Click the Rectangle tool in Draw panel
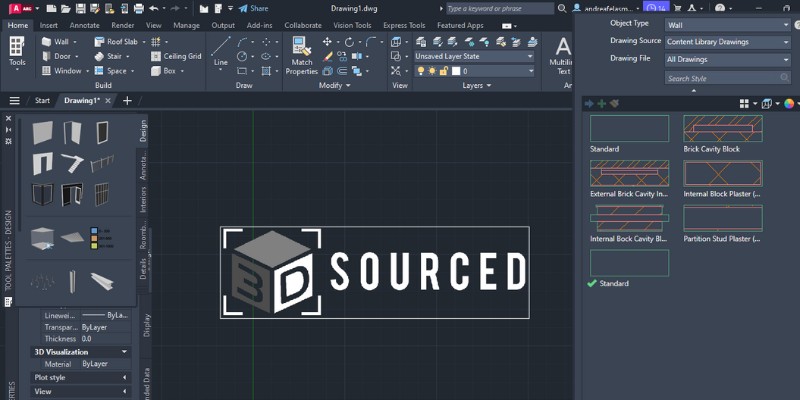The image size is (800, 400). [242, 71]
